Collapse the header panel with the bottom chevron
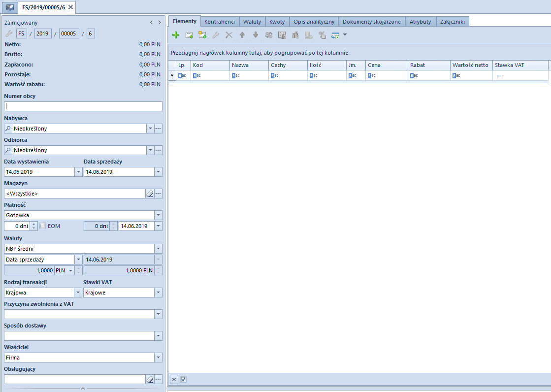551x392 pixels. coord(83,389)
